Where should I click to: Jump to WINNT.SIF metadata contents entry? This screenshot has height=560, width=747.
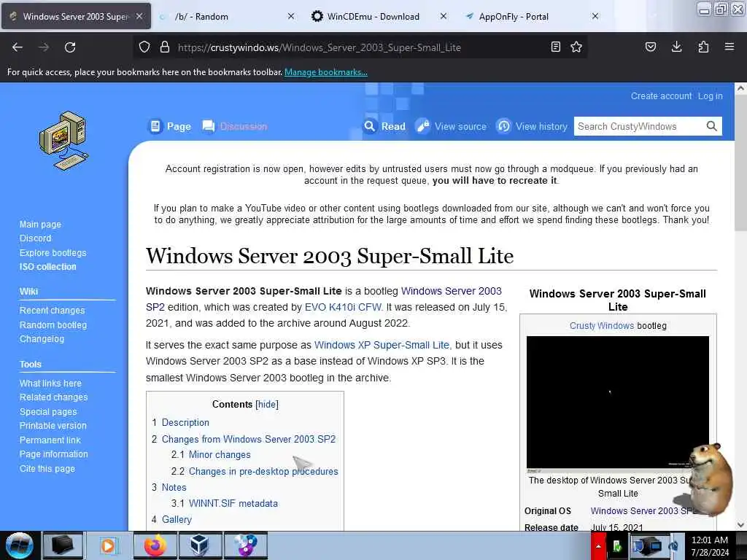coord(233,503)
